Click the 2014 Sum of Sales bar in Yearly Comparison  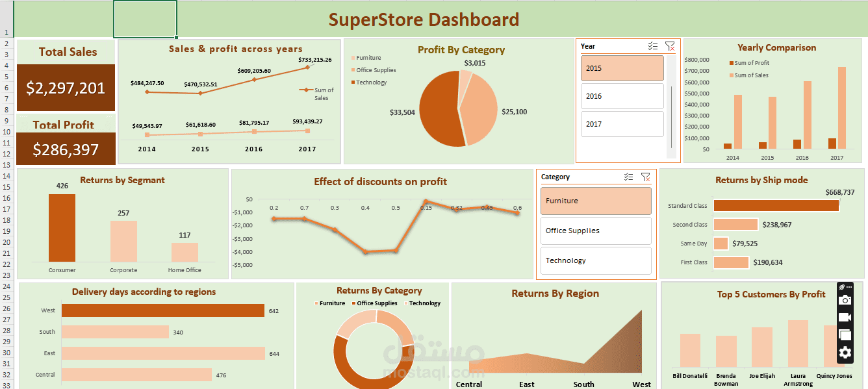point(737,121)
